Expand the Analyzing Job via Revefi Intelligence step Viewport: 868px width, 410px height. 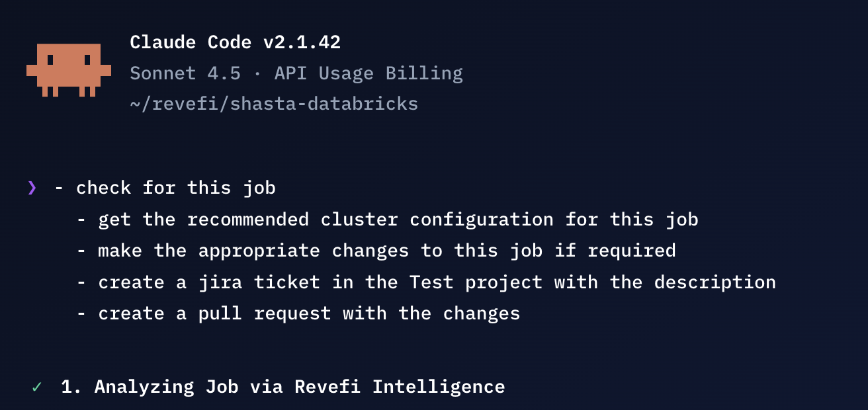click(282, 387)
